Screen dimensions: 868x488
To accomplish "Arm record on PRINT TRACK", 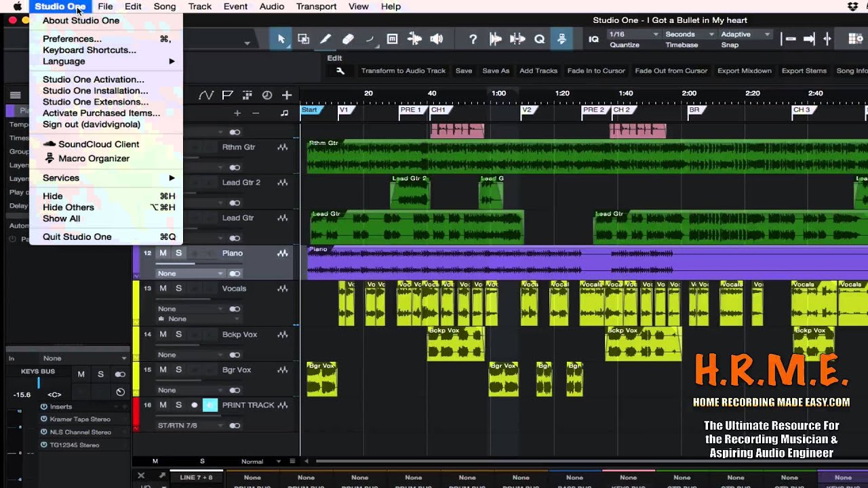I will point(194,405).
